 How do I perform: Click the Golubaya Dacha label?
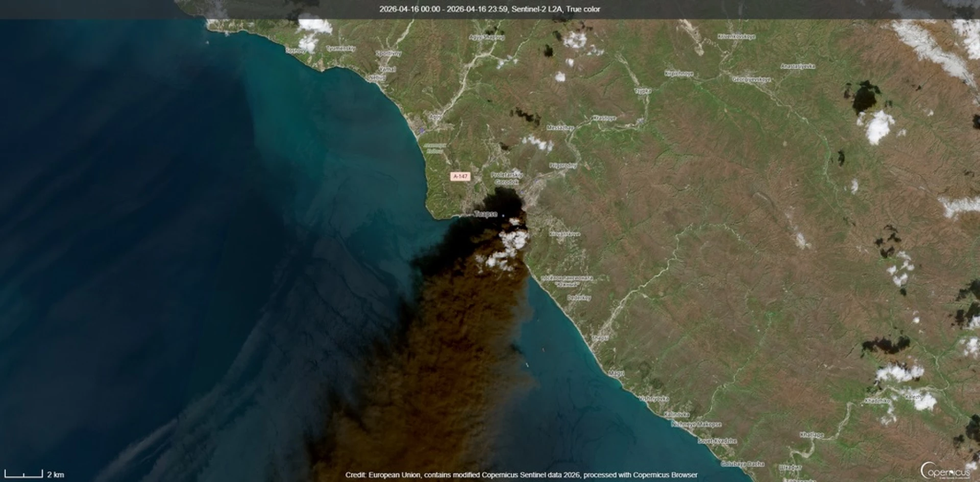(742, 464)
